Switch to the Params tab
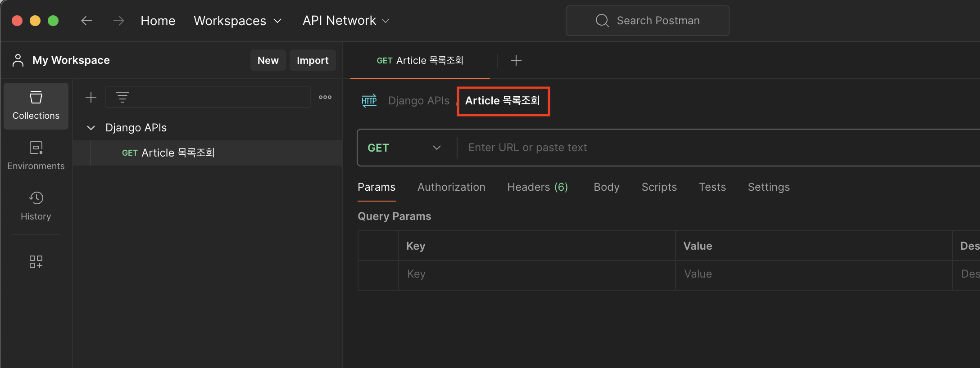This screenshot has width=980, height=368. 377,187
